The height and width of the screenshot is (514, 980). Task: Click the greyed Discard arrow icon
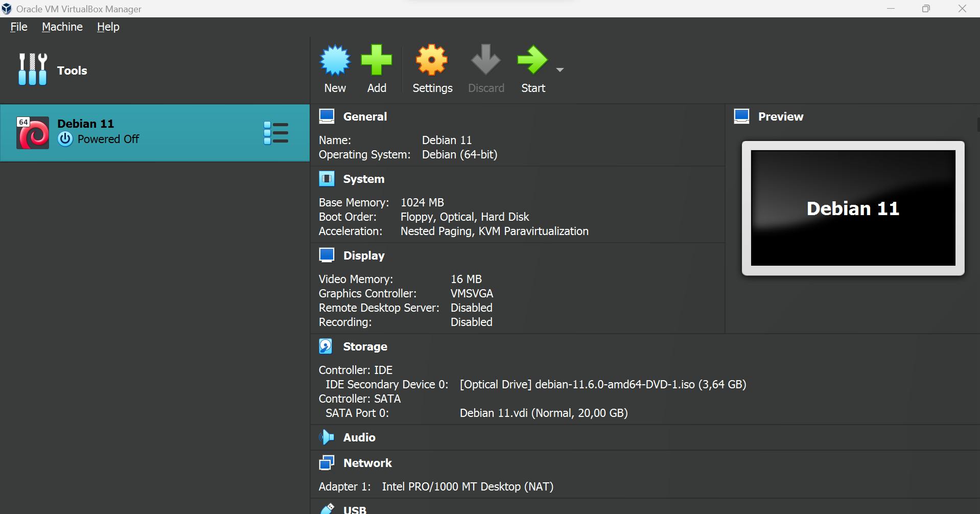coord(485,59)
